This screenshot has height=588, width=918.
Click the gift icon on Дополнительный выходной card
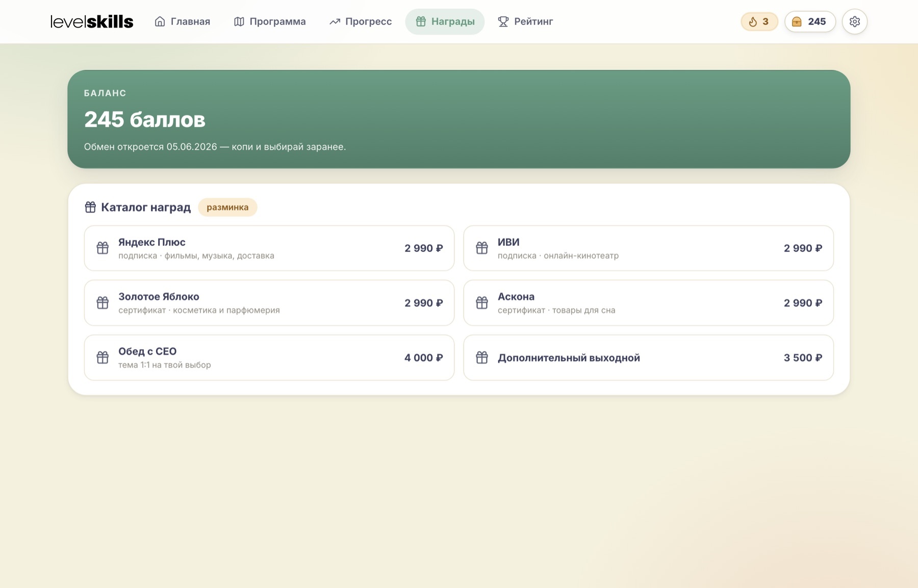[x=482, y=357]
